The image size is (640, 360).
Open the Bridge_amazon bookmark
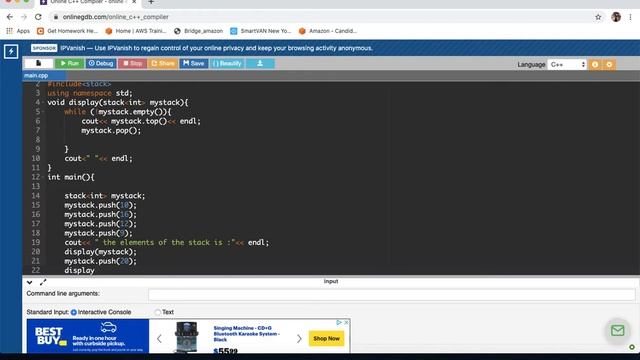pos(199,31)
